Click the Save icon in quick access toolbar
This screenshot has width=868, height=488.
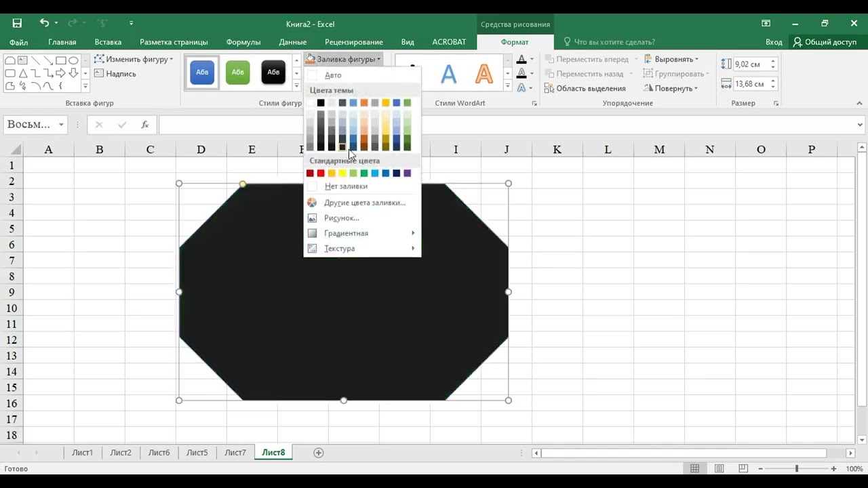click(x=17, y=23)
